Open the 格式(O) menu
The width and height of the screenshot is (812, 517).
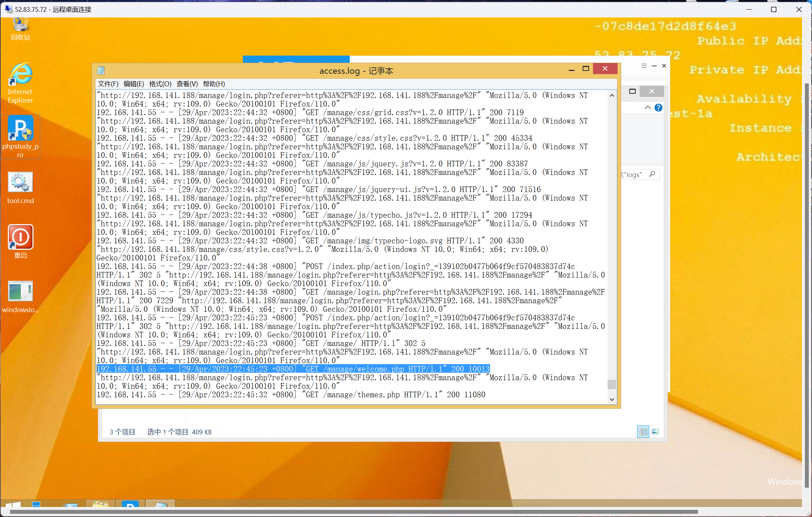point(160,84)
